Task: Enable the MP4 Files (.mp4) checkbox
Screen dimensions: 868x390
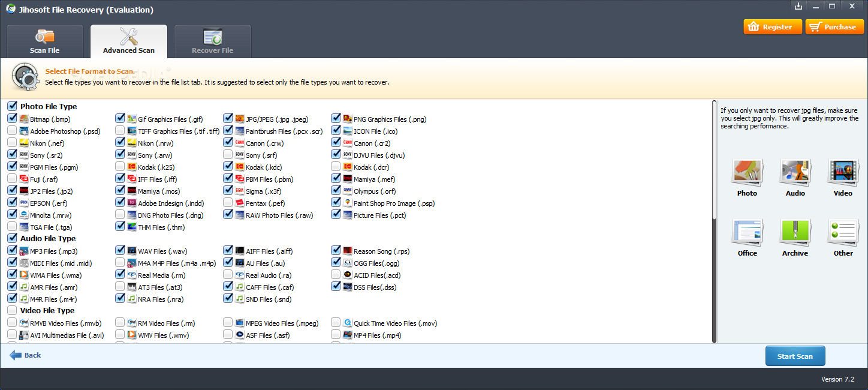Action: [336, 335]
